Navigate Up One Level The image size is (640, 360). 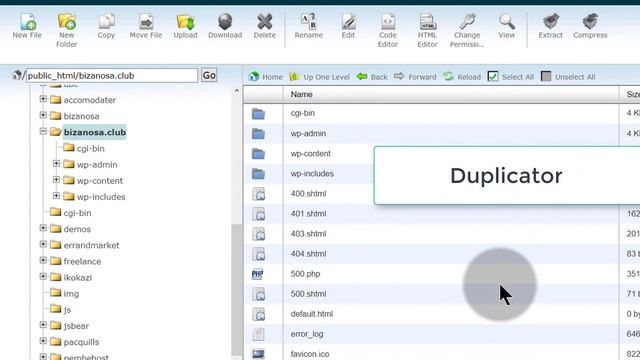tap(319, 77)
